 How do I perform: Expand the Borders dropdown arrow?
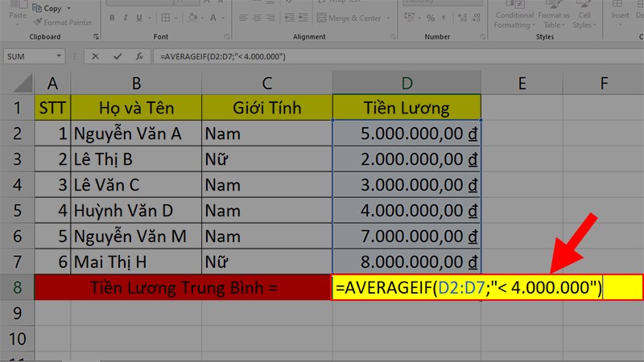click(x=175, y=18)
